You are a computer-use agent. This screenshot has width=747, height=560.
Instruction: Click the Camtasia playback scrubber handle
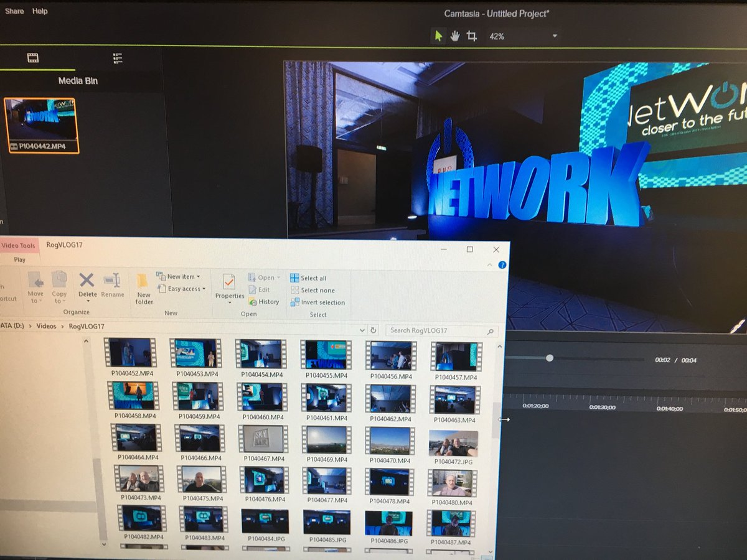tap(550, 358)
